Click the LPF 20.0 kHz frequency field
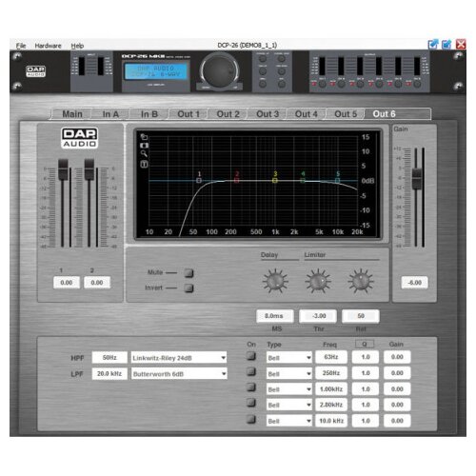Viewport: 476px width, 476px height. pos(109,373)
